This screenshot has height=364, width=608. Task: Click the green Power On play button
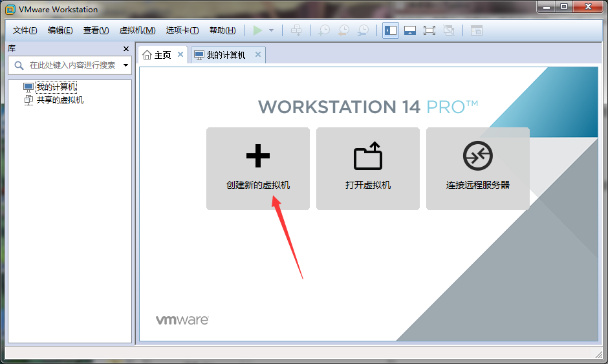pos(257,30)
